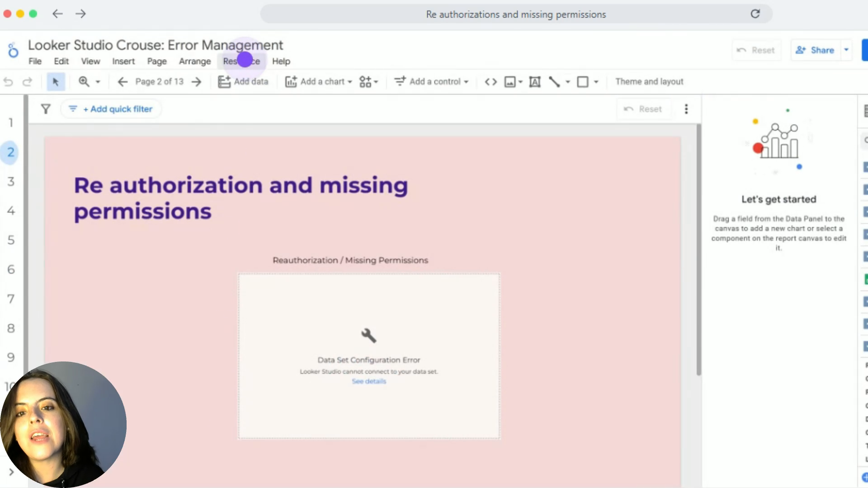Open the Share options dropdown arrow
The image size is (868, 488).
846,50
